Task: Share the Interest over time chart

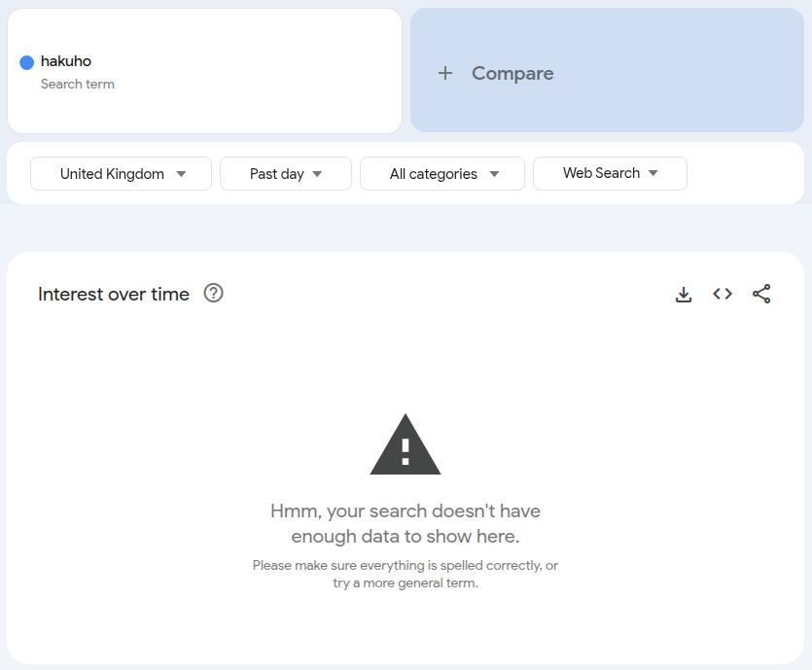Action: click(x=761, y=294)
